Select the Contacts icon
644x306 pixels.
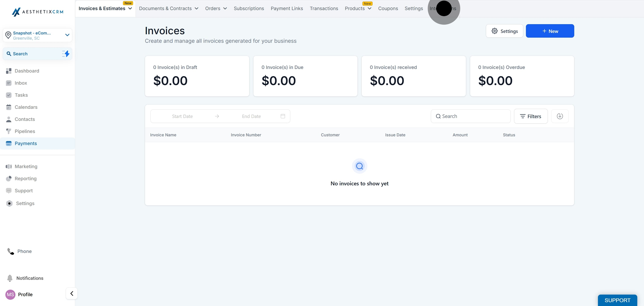(x=25, y=119)
